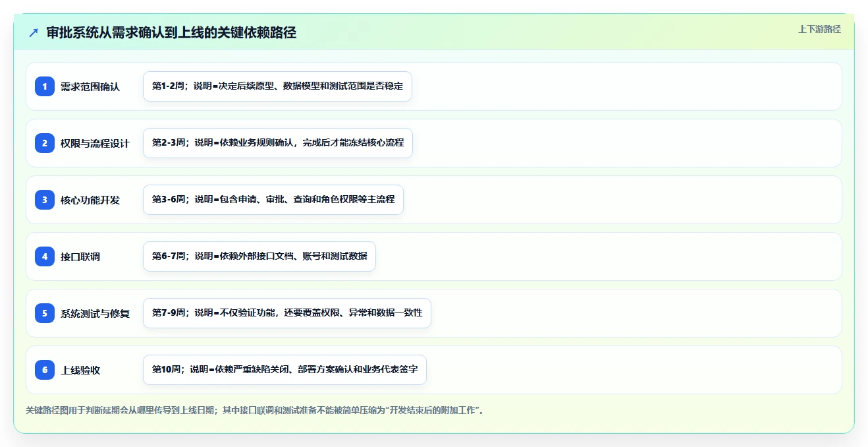Click the step 1 number badge
Viewport: 868px width, 447px height.
(45, 86)
